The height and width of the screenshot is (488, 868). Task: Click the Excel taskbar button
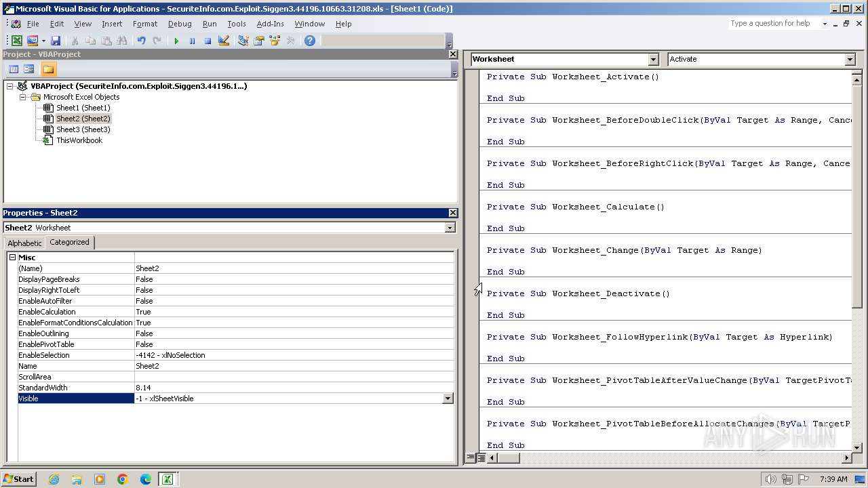pos(167,479)
